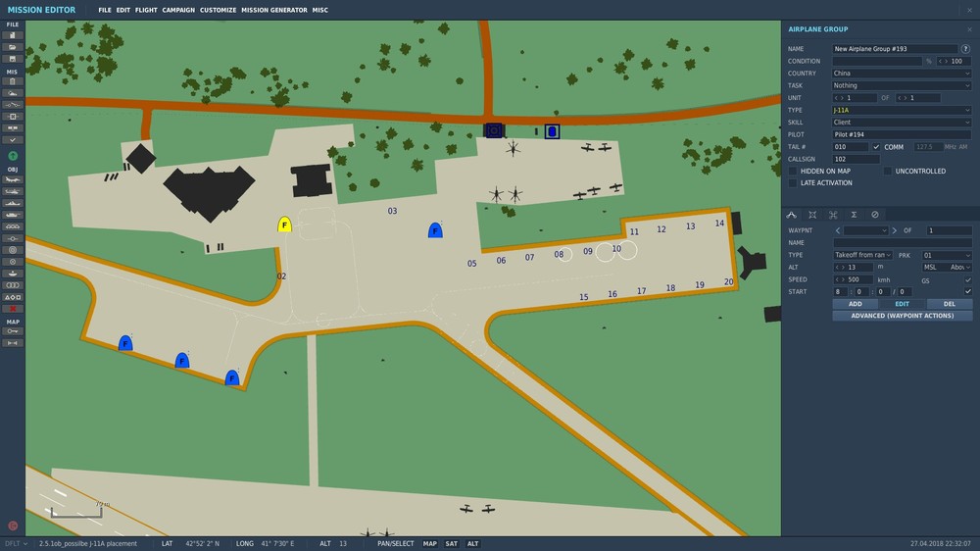Open the CUSTOMIZE menu
Image resolution: width=980 pixels, height=551 pixels.
click(x=219, y=10)
